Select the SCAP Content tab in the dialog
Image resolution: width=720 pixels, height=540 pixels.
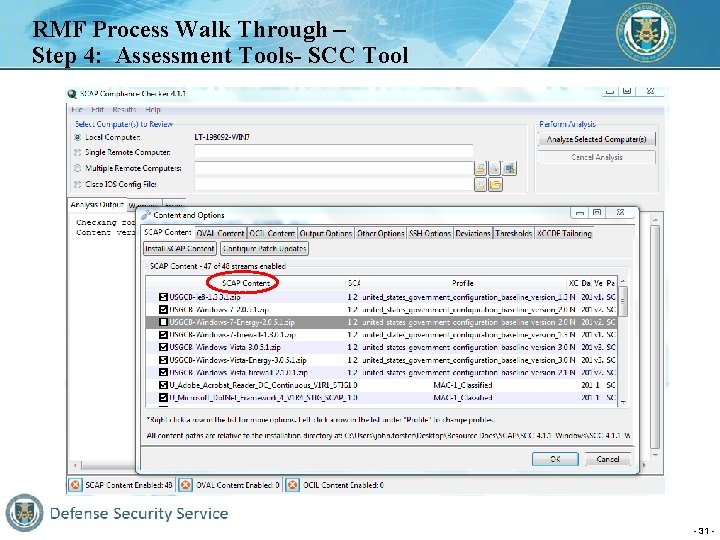click(168, 232)
